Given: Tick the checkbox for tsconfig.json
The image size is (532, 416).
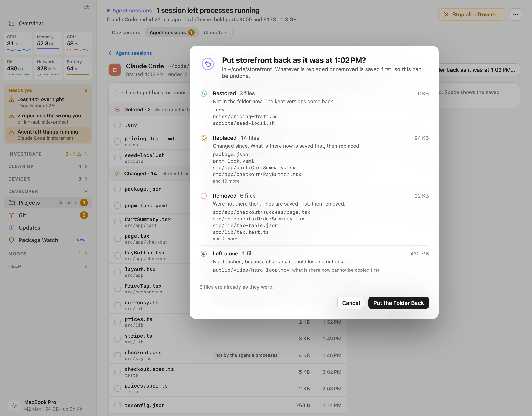Looking at the screenshot, I should [117, 405].
